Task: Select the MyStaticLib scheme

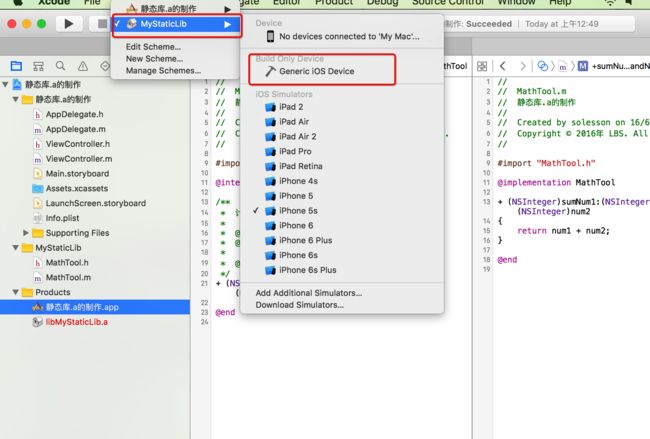Action: tap(177, 24)
